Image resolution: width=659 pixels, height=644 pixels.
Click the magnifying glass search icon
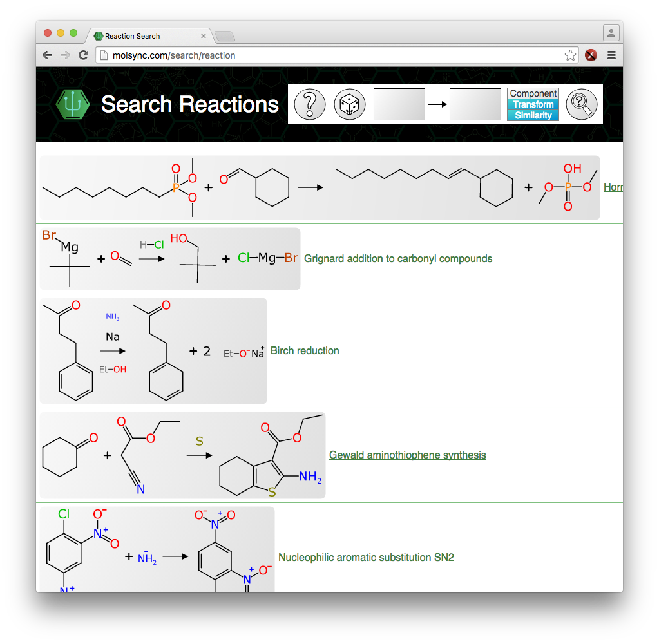(582, 104)
